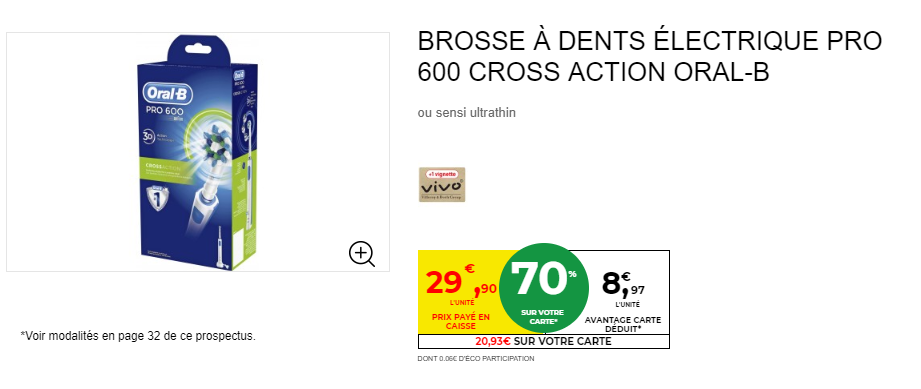Click the 'Sur votre carte' text in circle
Screen dimensions: 921x389
542,317
